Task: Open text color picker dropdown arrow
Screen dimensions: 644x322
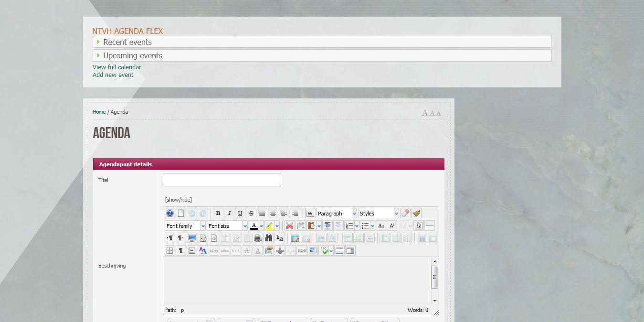Action: pyautogui.click(x=261, y=226)
